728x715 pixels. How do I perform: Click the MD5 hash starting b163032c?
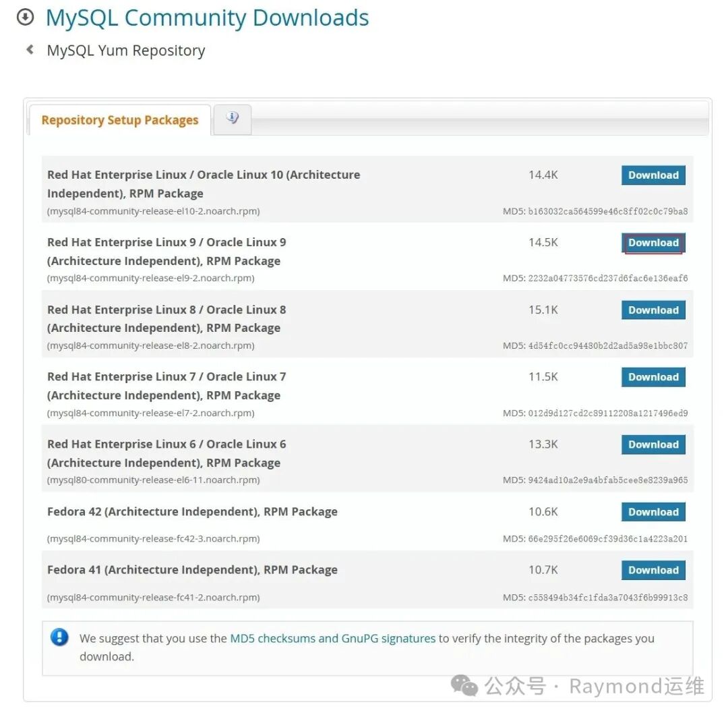click(x=608, y=211)
